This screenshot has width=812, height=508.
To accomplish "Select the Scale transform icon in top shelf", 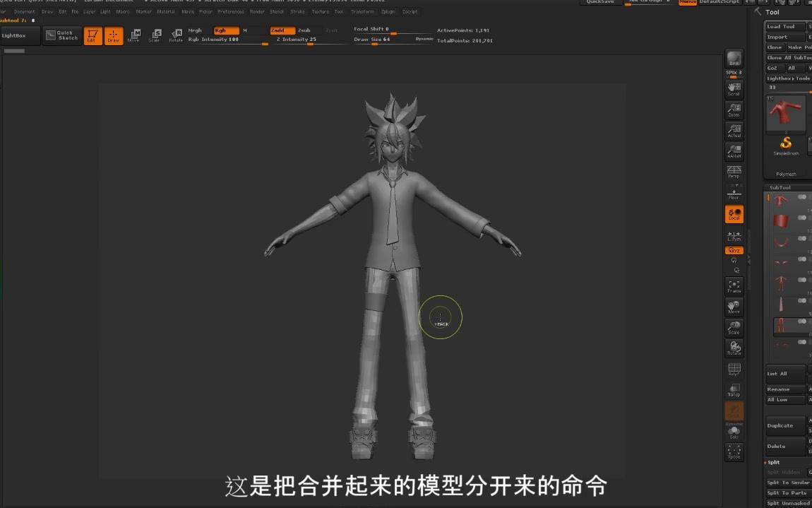I will click(155, 36).
